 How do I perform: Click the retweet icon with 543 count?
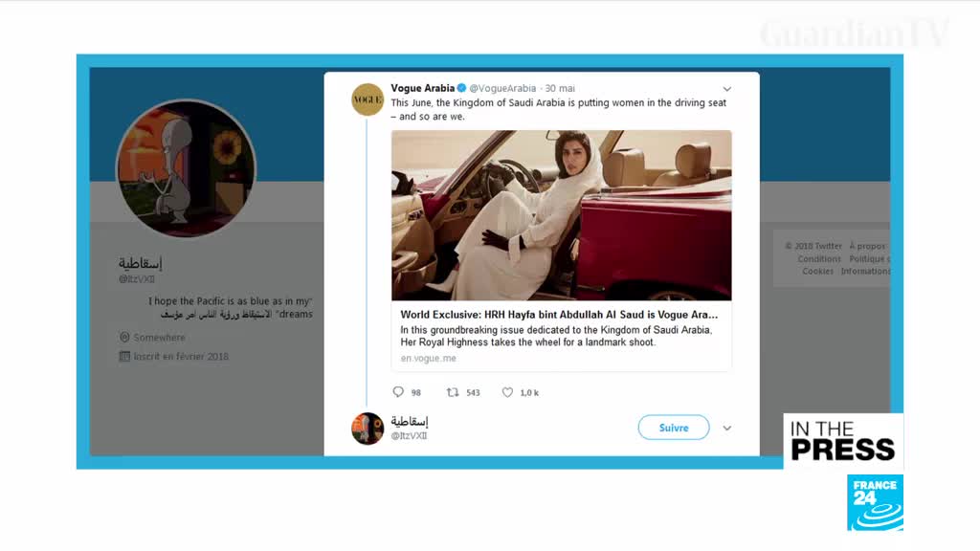point(453,392)
